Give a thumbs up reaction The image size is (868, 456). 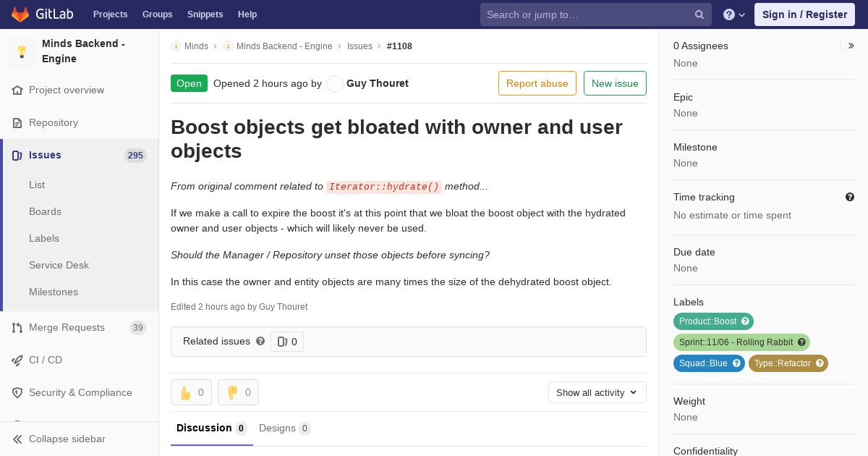[191, 392]
